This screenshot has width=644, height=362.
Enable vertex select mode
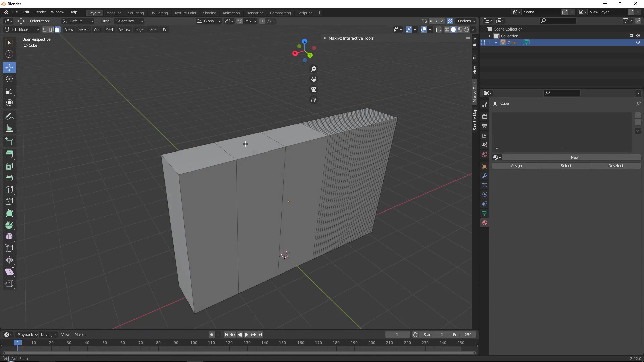[45, 29]
